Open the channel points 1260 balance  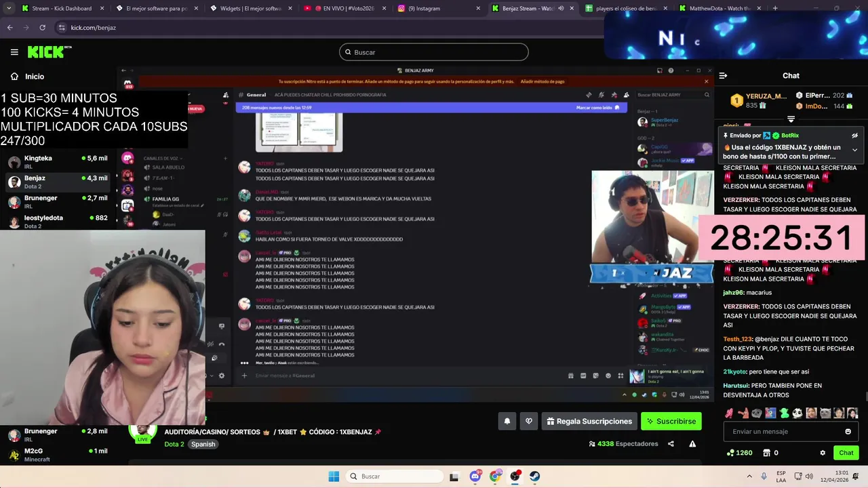739,453
